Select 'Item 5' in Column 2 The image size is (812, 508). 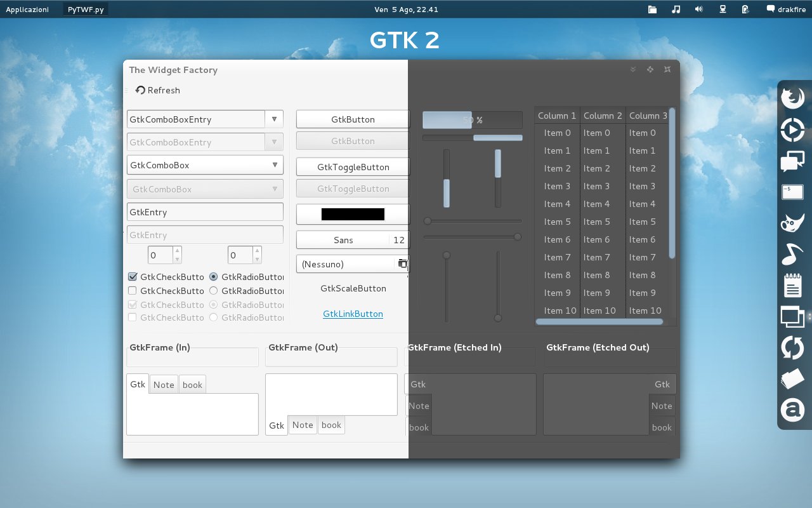[x=596, y=222]
